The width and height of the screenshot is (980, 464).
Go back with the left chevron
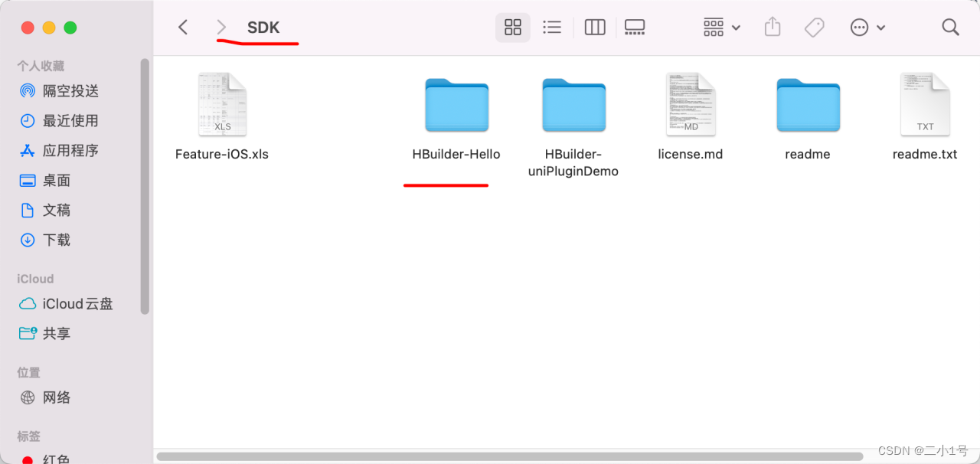183,28
